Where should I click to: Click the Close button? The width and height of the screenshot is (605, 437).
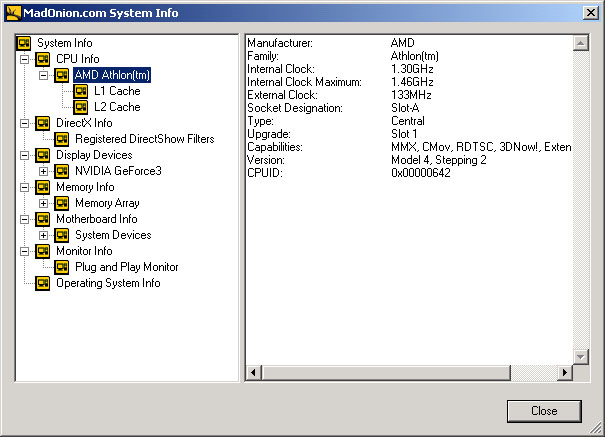pos(544,411)
